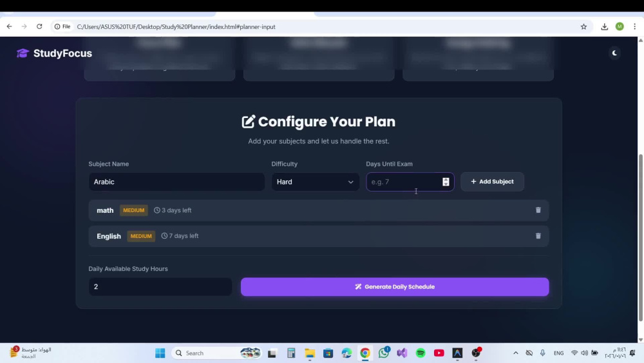644x363 pixels.
Task: Click the '3 days left' text
Action: (x=176, y=210)
